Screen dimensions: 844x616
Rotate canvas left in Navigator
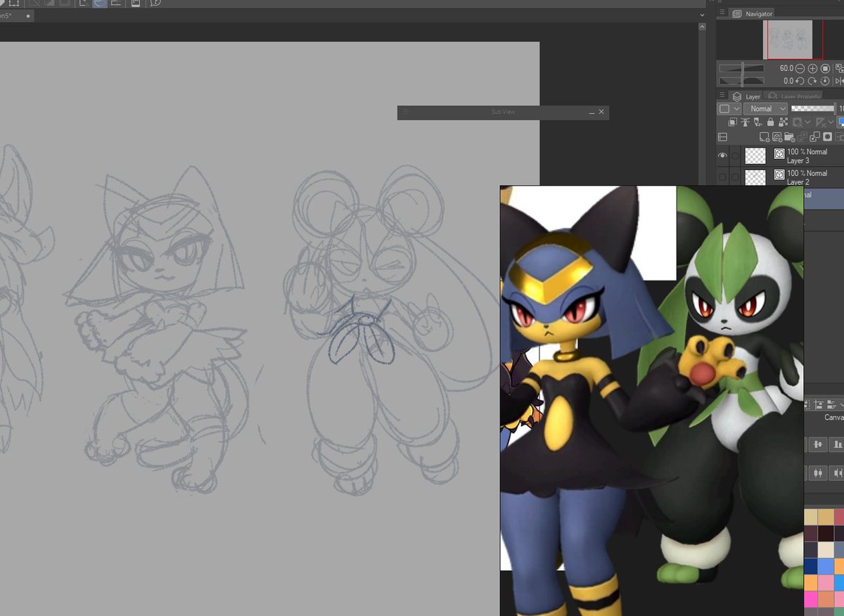click(x=800, y=81)
